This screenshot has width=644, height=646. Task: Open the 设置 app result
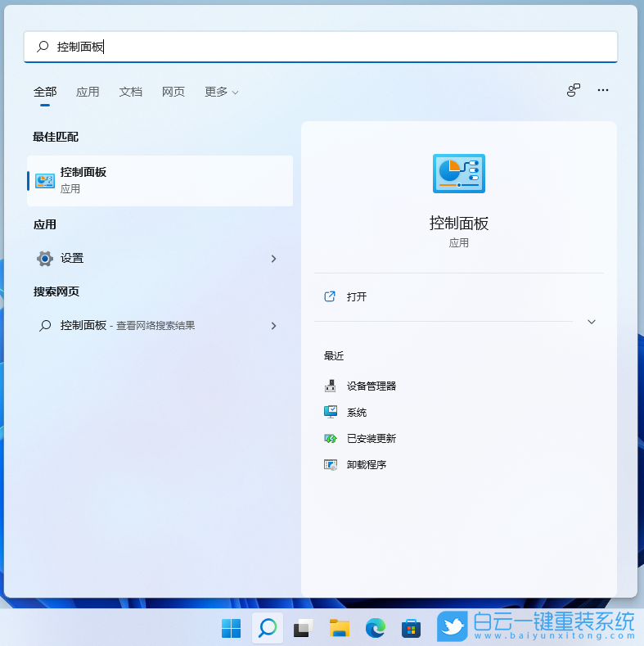(x=160, y=258)
